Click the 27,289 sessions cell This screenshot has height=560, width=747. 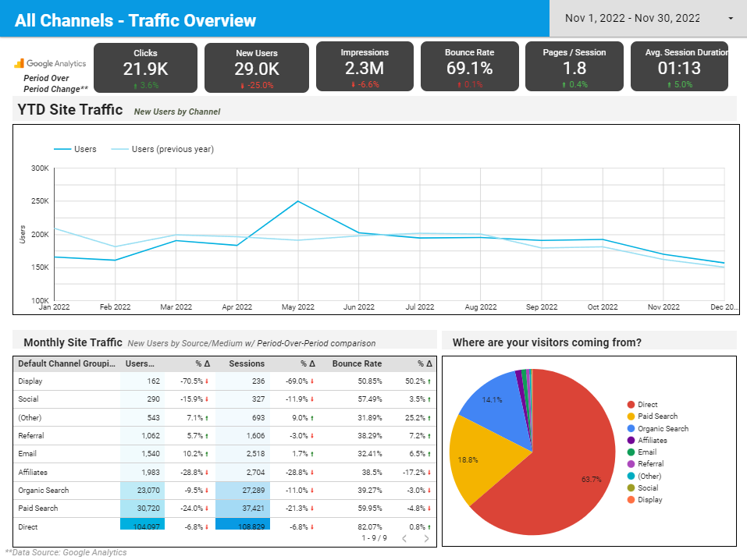coord(243,491)
